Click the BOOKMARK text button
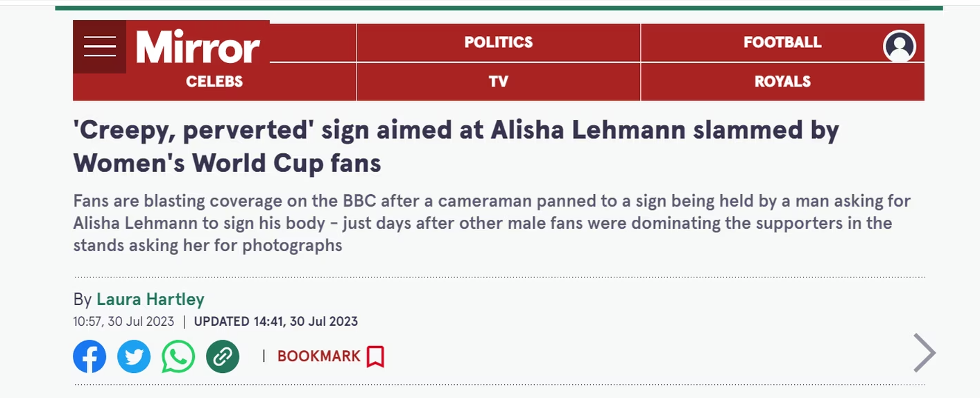980x398 pixels. 319,356
